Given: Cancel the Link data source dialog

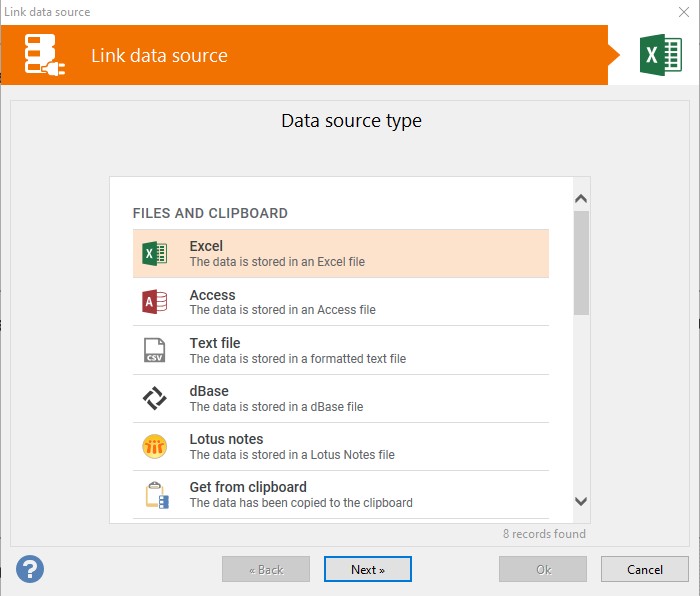Looking at the screenshot, I should (645, 569).
